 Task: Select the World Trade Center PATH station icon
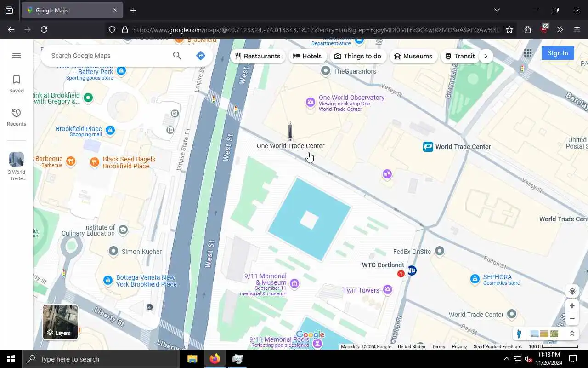428,147
